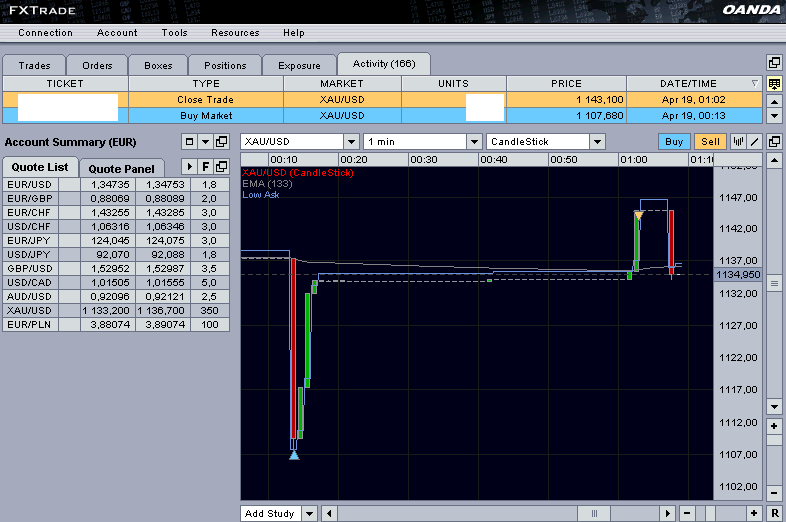Select the Close Trade activity row
The width and height of the screenshot is (786, 522).
(x=382, y=99)
